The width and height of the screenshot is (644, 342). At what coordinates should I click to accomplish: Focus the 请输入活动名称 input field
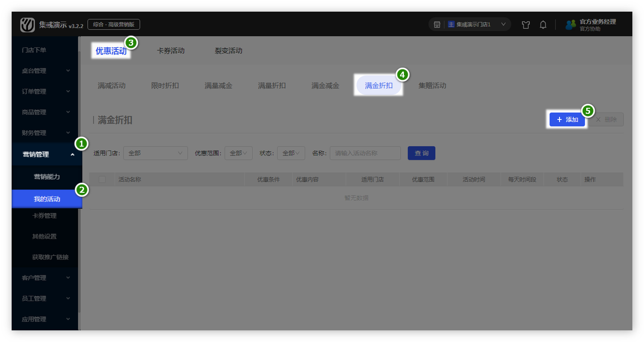pos(365,153)
